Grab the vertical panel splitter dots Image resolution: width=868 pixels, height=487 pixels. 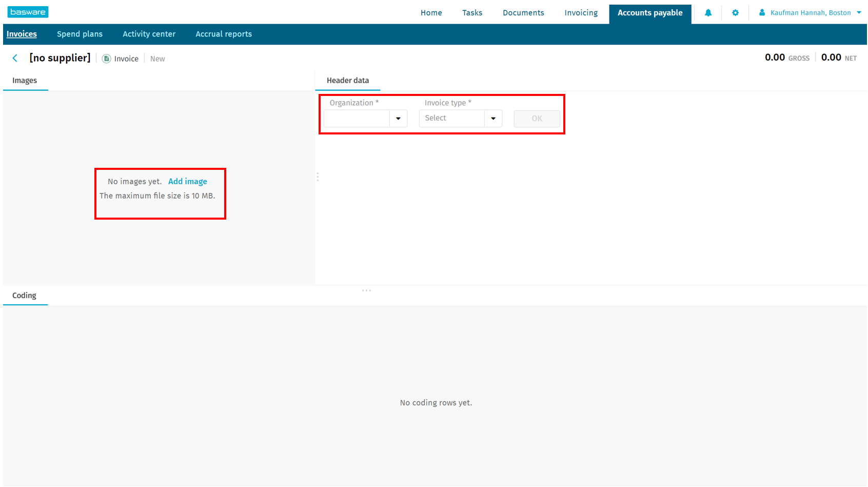[318, 177]
